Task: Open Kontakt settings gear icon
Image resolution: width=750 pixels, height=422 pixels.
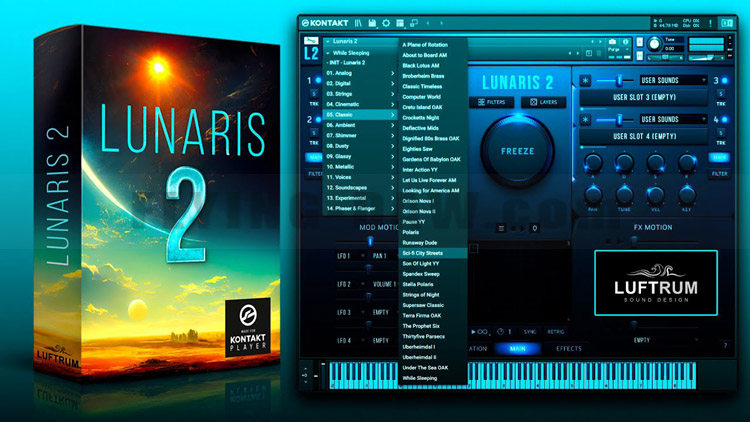Action: [x=386, y=23]
